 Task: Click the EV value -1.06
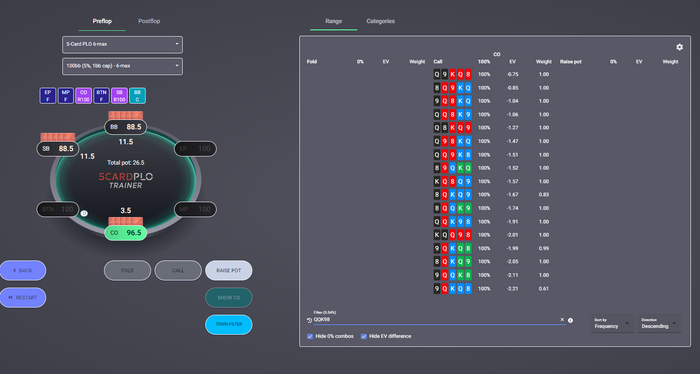pos(512,115)
